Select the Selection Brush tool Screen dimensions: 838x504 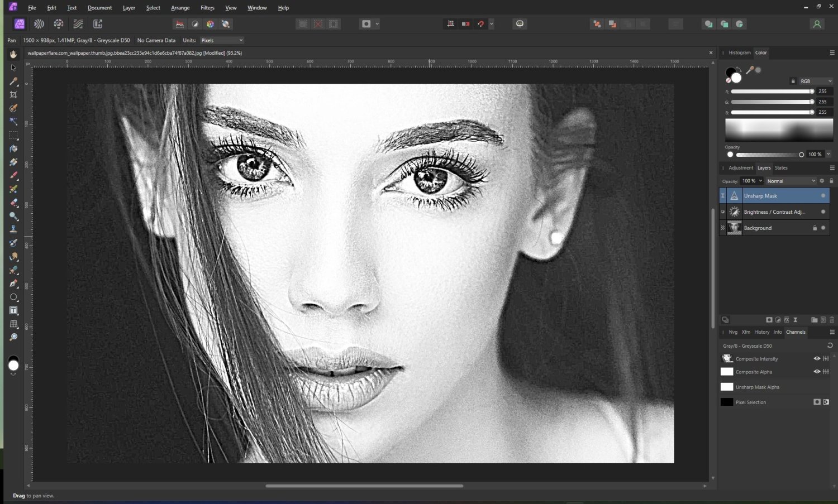point(13,108)
